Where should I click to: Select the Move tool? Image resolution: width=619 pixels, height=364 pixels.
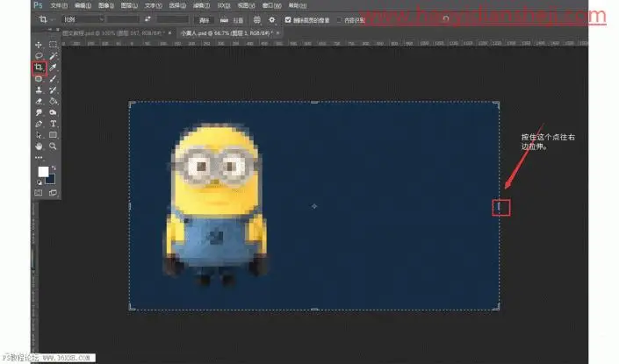[x=39, y=45]
